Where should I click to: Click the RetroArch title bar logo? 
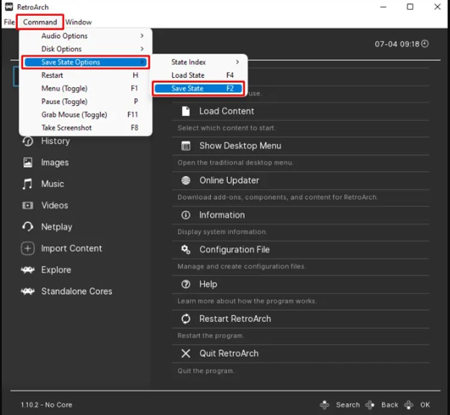pos(9,7)
